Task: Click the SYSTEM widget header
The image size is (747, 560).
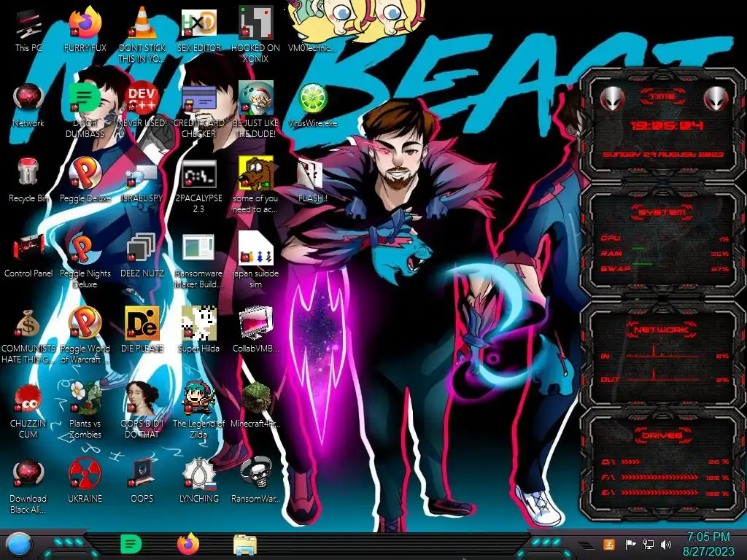Action: 662,212
